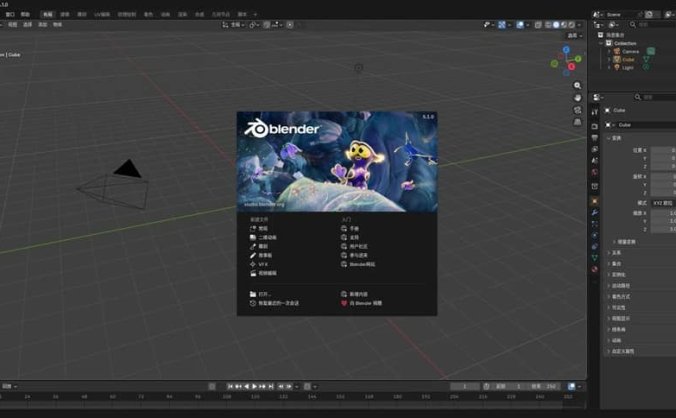This screenshot has height=418, width=676.
Task: Click the heart Donate to Blender link
Action: (362, 303)
